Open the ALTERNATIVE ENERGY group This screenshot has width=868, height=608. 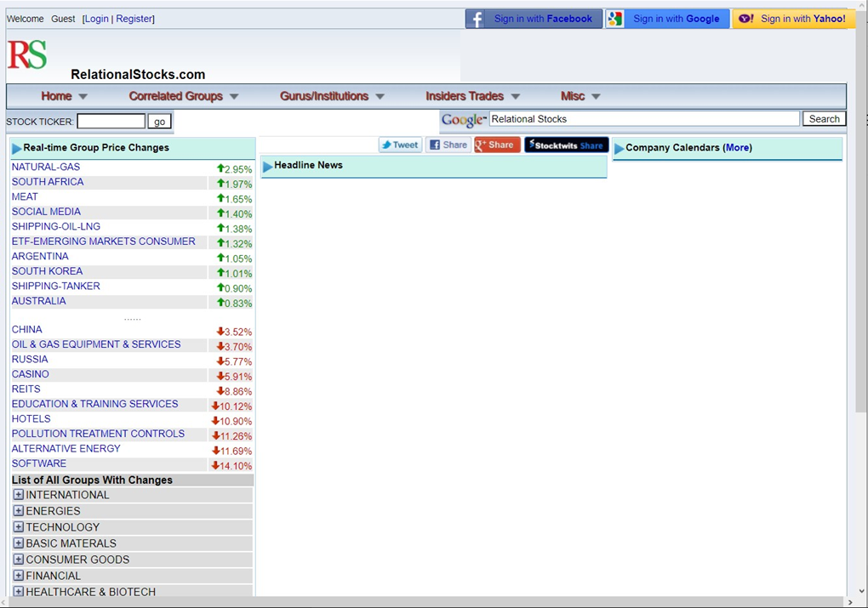[66, 449]
